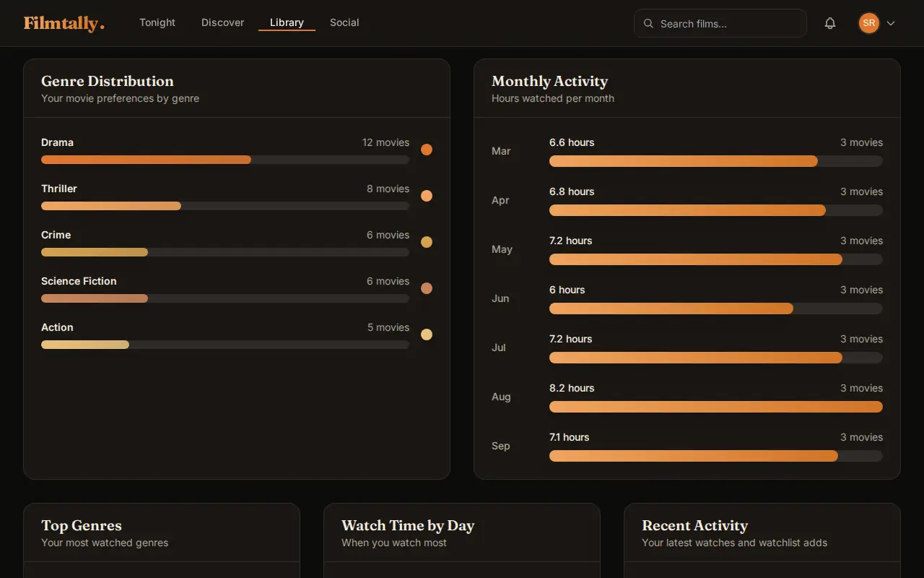Click the Action genre progress bar
The height and width of the screenshot is (578, 924).
click(x=225, y=345)
